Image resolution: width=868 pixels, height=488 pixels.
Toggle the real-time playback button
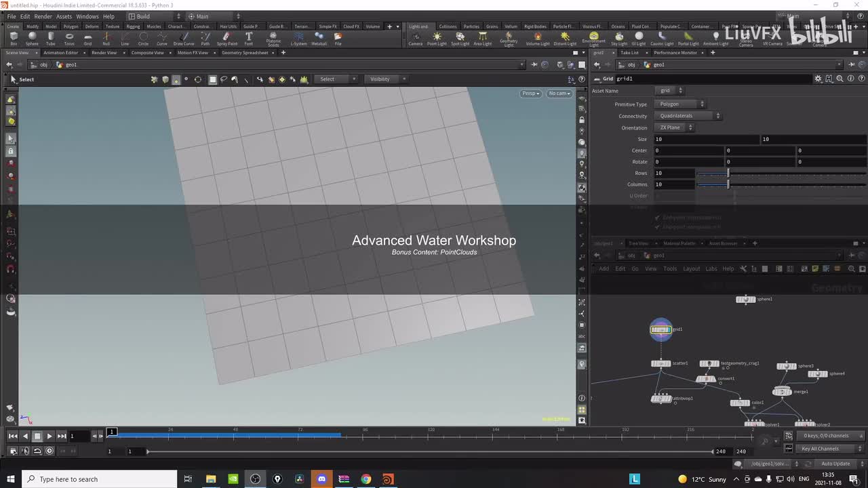[x=50, y=451]
